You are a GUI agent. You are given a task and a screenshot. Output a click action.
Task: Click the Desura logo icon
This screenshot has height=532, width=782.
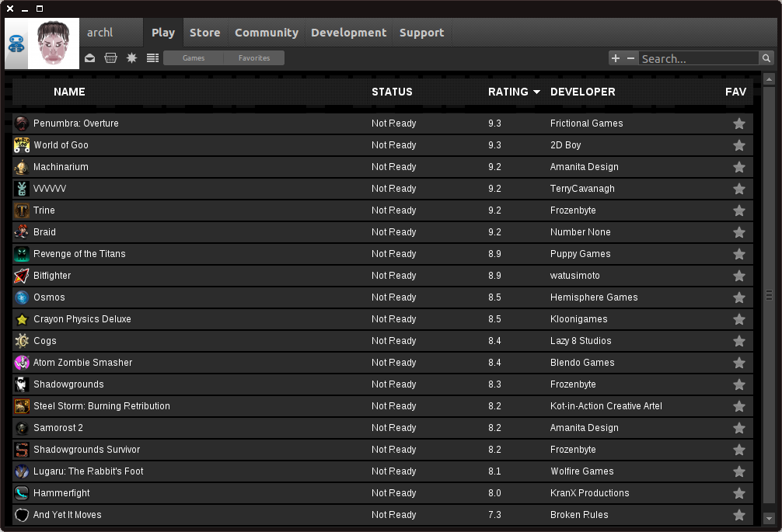(16, 43)
